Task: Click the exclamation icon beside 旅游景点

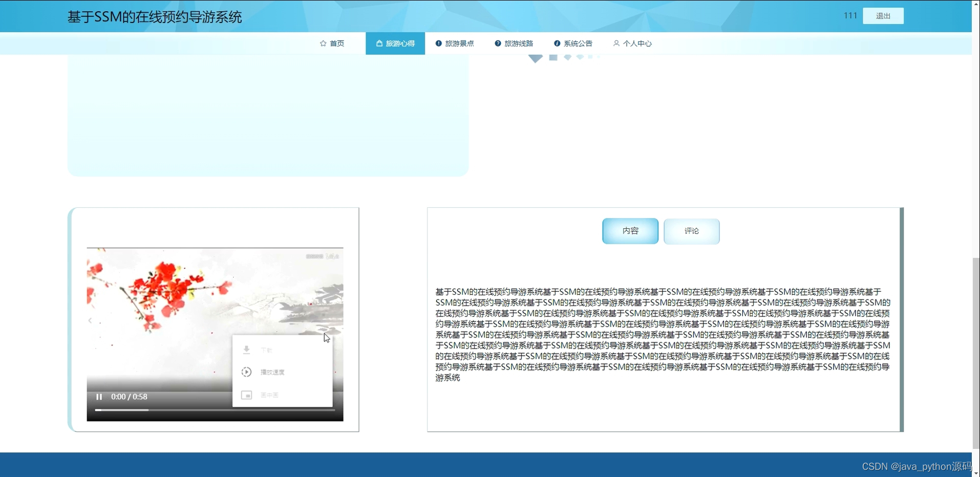Action: (x=439, y=44)
